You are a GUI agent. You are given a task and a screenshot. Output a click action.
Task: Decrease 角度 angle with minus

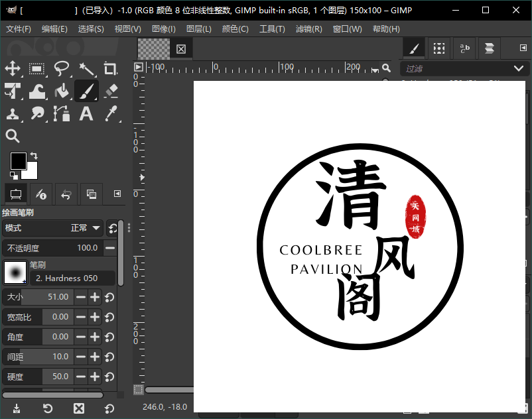81,337
